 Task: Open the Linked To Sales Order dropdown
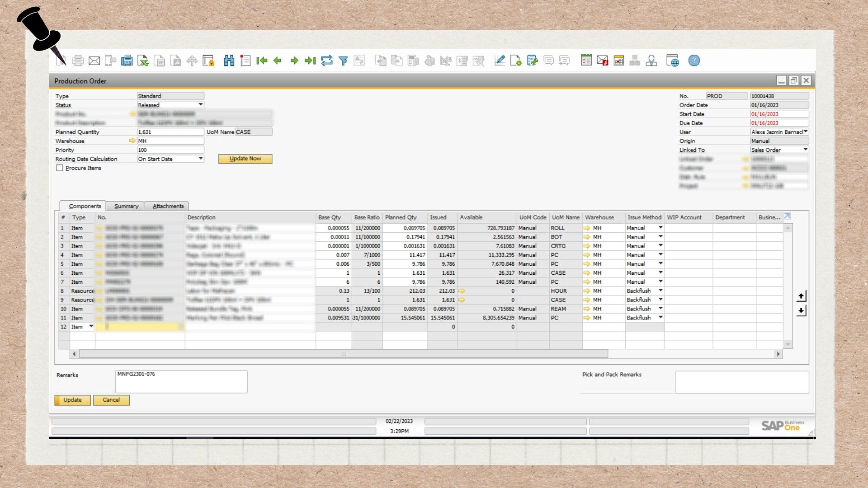tap(805, 150)
